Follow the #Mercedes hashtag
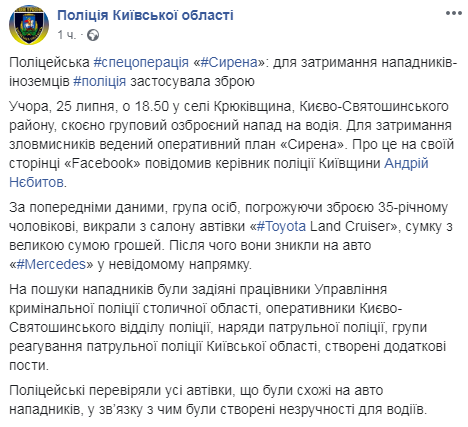The height and width of the screenshot is (427, 468). pos(51,264)
